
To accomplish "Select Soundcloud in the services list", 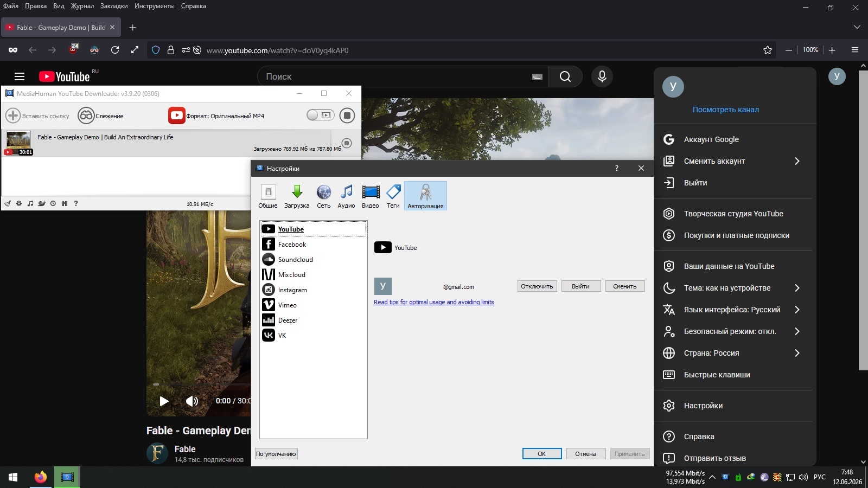I will coord(314,260).
